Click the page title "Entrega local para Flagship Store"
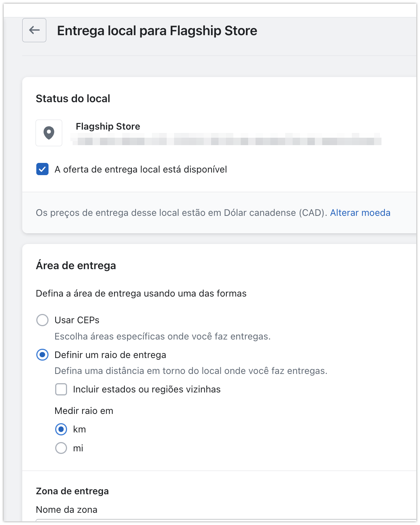The width and height of the screenshot is (420, 525). coord(157,31)
